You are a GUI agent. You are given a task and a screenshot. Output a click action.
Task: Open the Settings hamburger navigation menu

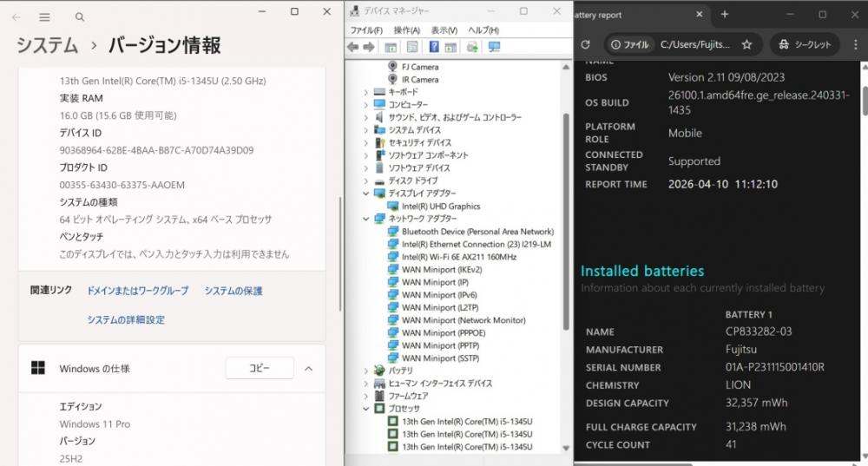45,17
